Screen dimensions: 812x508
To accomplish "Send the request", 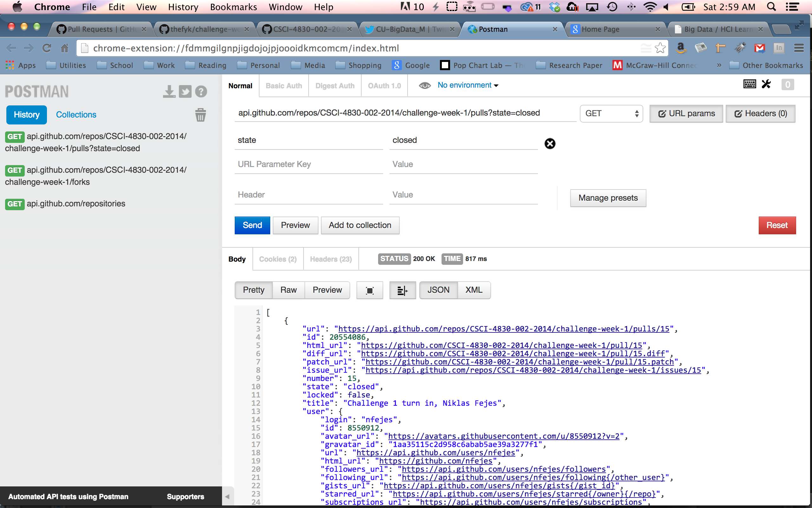I will (x=252, y=225).
